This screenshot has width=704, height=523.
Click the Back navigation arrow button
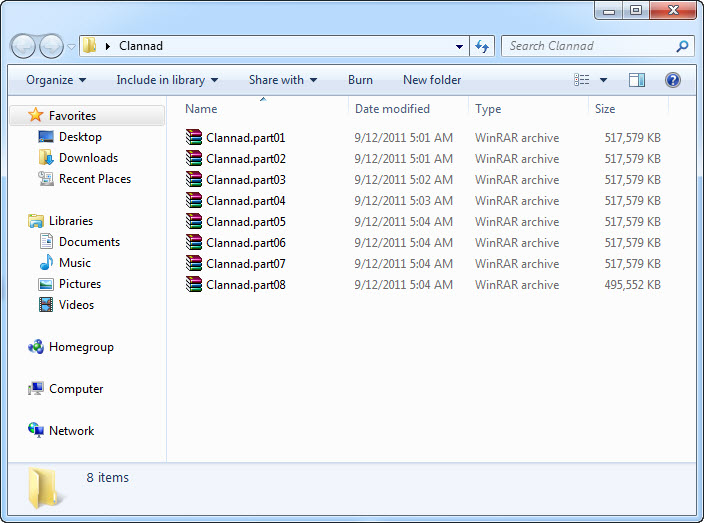(x=23, y=46)
